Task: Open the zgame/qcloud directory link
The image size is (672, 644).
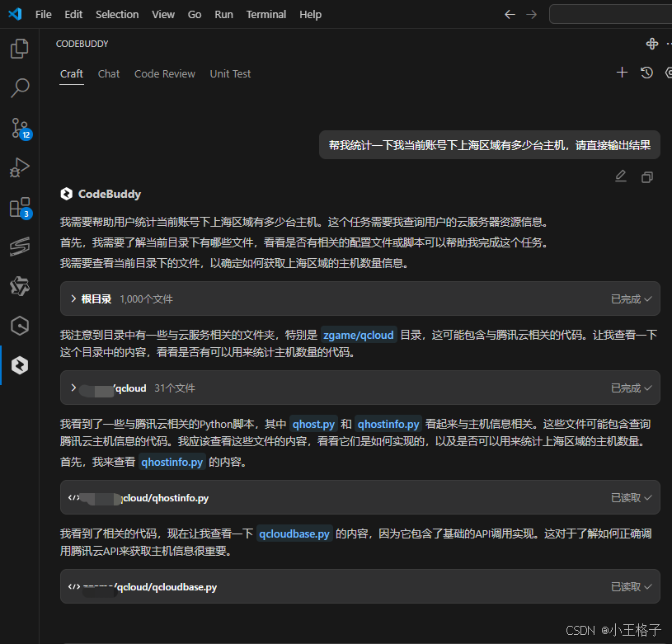Action: tap(358, 335)
